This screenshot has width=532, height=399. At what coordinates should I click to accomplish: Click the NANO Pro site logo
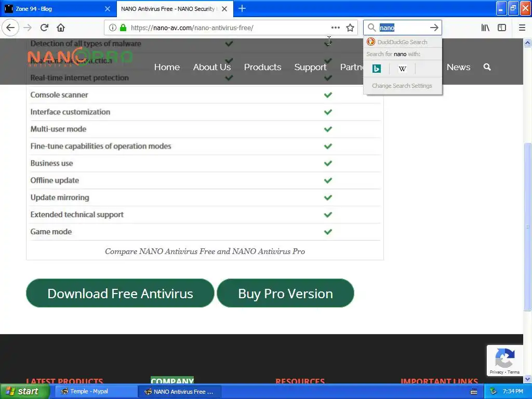tap(79, 57)
